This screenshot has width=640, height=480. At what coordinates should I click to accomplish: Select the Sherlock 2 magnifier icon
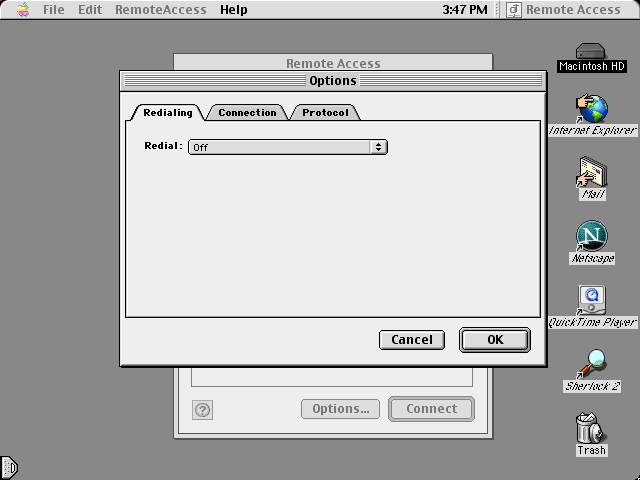[591, 364]
